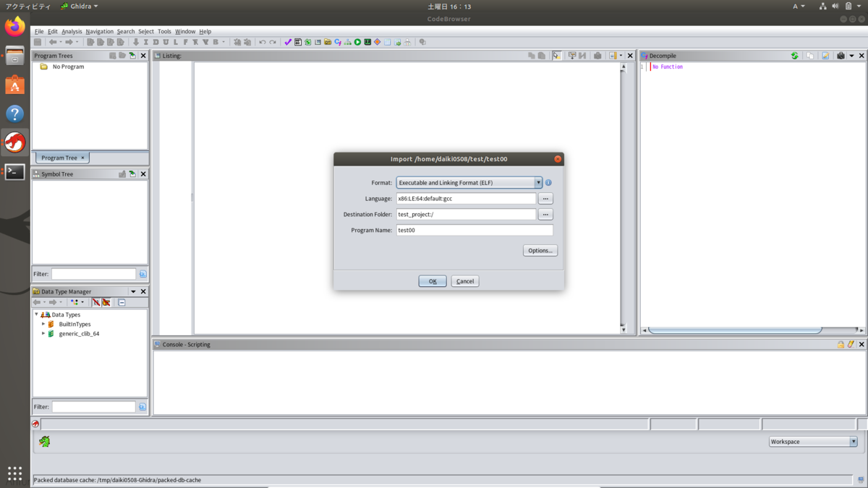
Task: Expand the generic_clib_64 tree node
Action: point(43,334)
